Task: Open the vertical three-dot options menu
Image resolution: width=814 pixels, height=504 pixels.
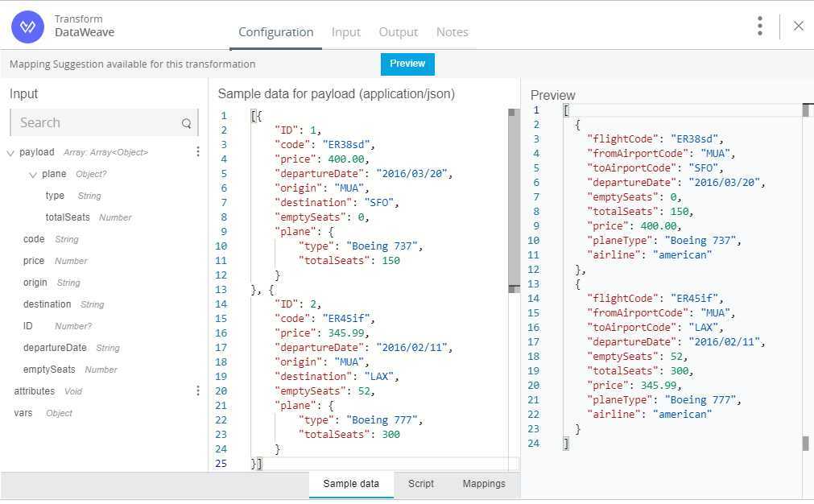Action: pyautogui.click(x=759, y=26)
